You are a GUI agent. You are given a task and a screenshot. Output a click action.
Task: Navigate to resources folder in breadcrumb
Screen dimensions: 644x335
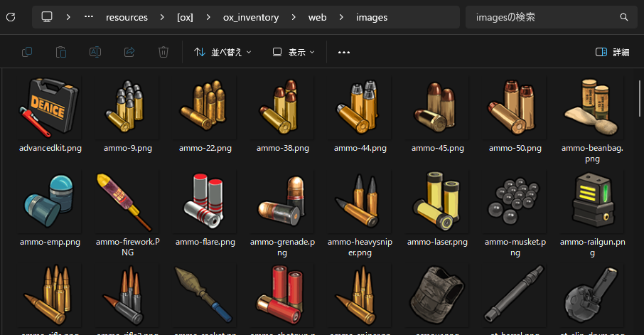coord(127,17)
